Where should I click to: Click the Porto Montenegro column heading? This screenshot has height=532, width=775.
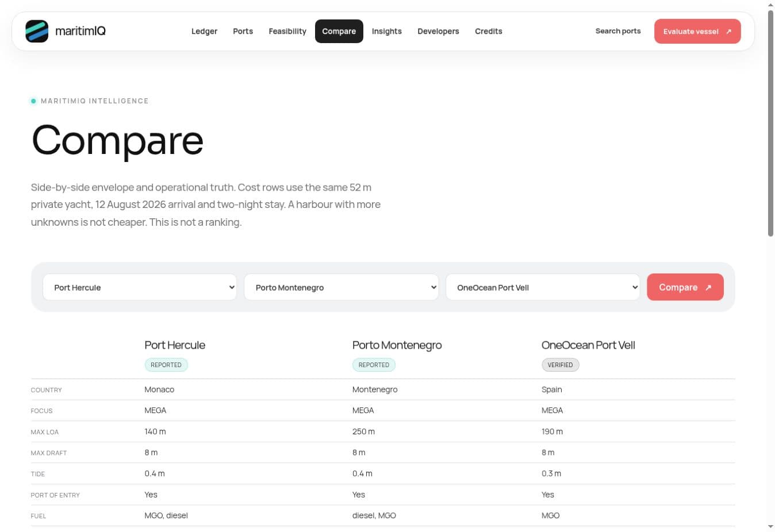[x=397, y=345]
